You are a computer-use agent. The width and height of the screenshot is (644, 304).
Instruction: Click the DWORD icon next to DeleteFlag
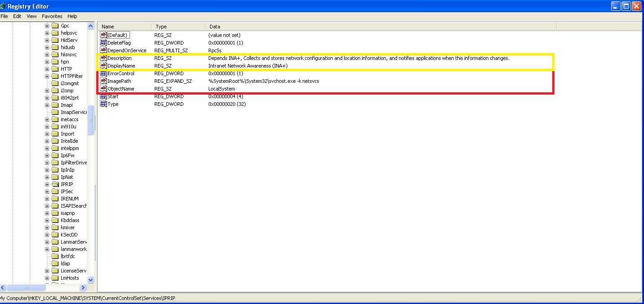[x=103, y=43]
